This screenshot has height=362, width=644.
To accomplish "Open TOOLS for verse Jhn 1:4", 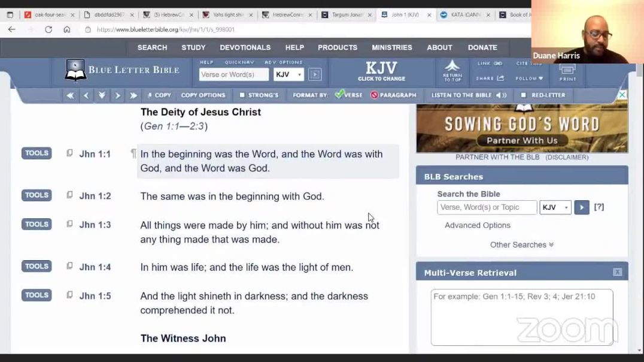I will (x=37, y=267).
